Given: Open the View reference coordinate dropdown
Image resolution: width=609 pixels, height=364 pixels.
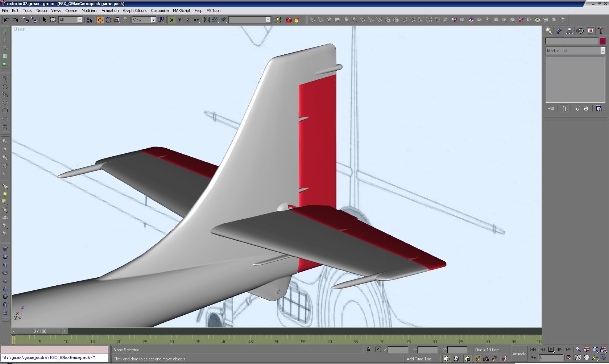Looking at the screenshot, I should (153, 20).
